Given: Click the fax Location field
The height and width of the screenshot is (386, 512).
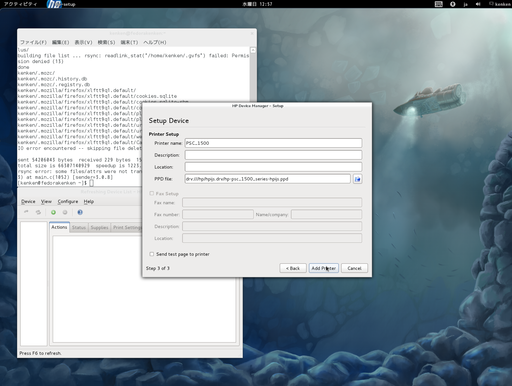Looking at the screenshot, I should click(272, 238).
